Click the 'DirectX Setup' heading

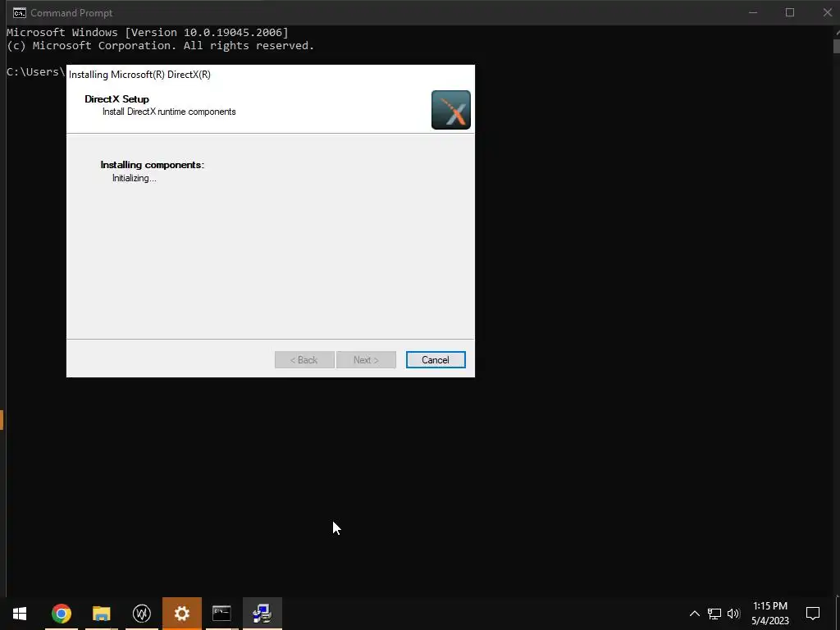point(116,99)
